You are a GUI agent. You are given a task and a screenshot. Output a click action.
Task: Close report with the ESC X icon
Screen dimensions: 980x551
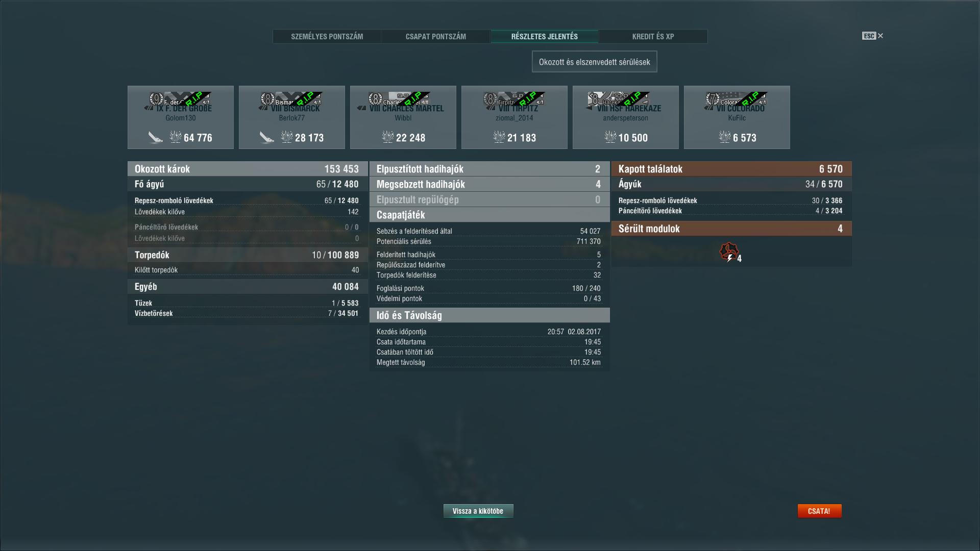(873, 36)
